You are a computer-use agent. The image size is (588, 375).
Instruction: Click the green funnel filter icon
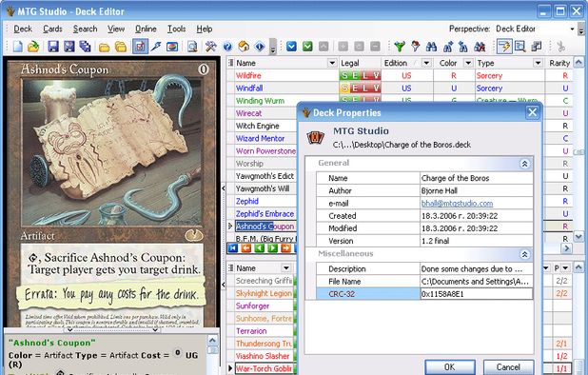400,47
